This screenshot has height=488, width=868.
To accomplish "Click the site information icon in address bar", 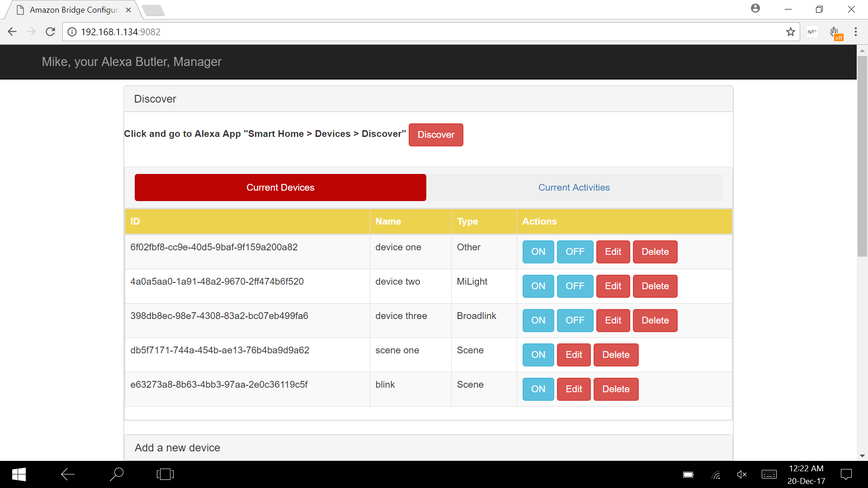I will (x=72, y=32).
